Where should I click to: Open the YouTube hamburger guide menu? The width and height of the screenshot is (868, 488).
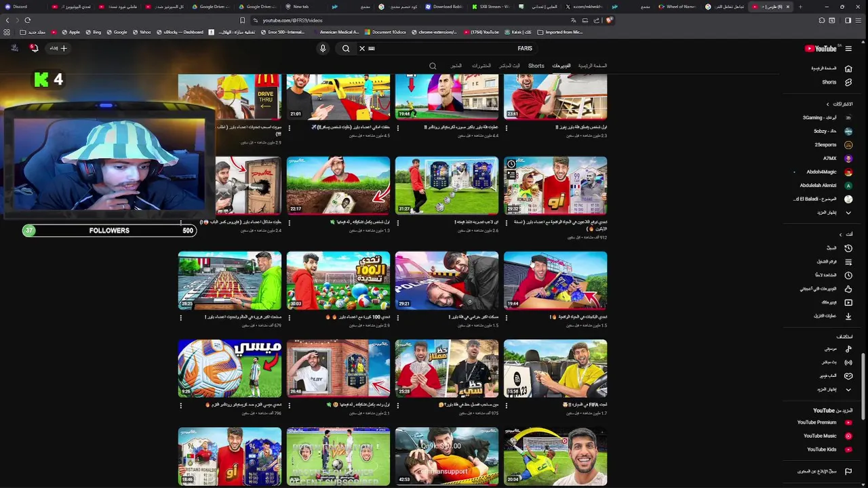848,48
